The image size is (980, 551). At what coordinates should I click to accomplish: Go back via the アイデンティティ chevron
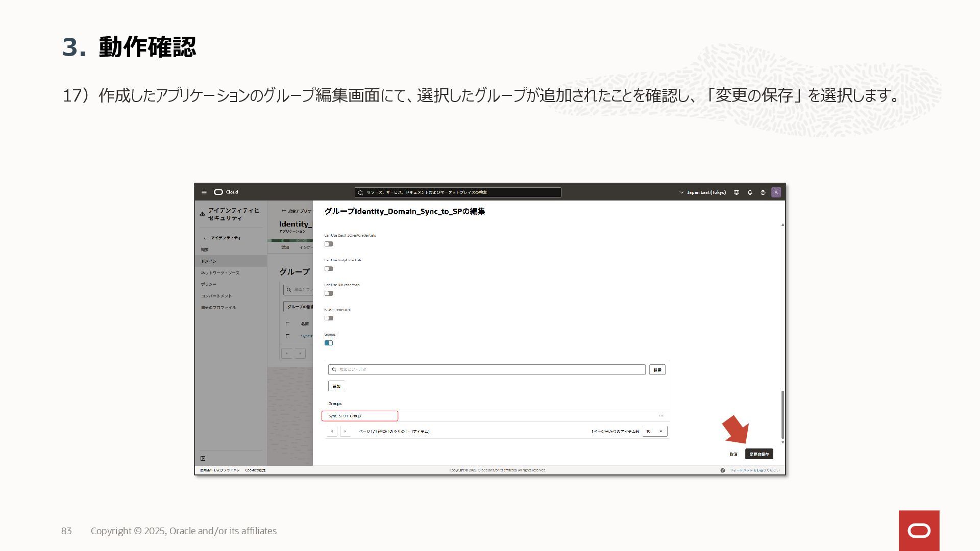click(205, 238)
